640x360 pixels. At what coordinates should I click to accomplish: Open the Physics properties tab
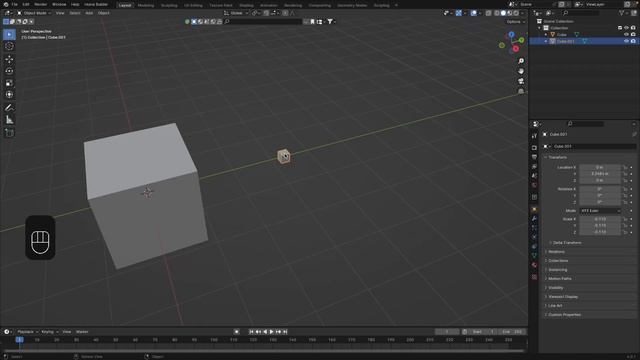pyautogui.click(x=534, y=237)
